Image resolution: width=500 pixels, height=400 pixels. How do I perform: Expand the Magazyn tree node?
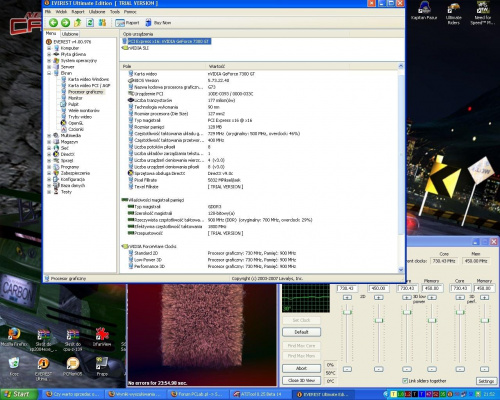pos(49,142)
